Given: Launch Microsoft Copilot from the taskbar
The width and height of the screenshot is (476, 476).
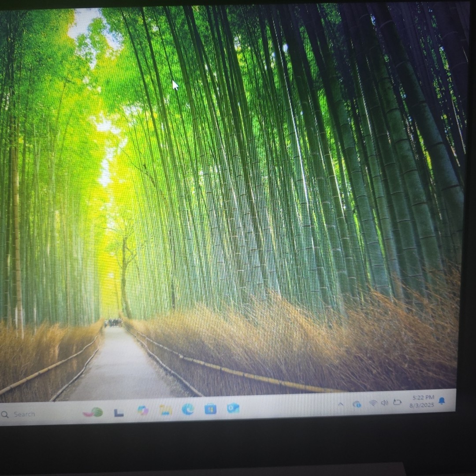Looking at the screenshot, I should [143, 411].
